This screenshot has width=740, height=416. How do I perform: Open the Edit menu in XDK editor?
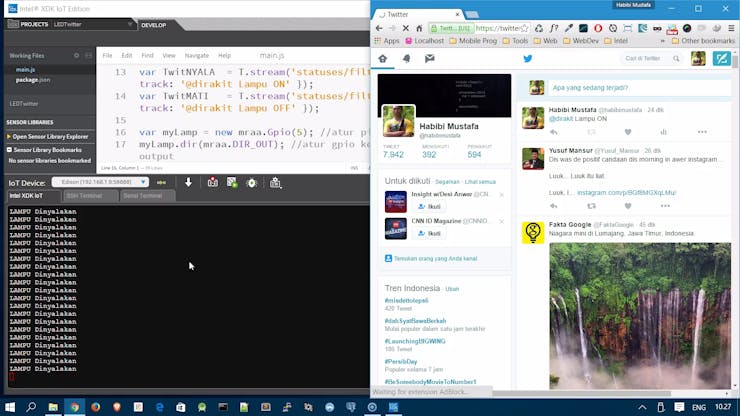[x=126, y=55]
